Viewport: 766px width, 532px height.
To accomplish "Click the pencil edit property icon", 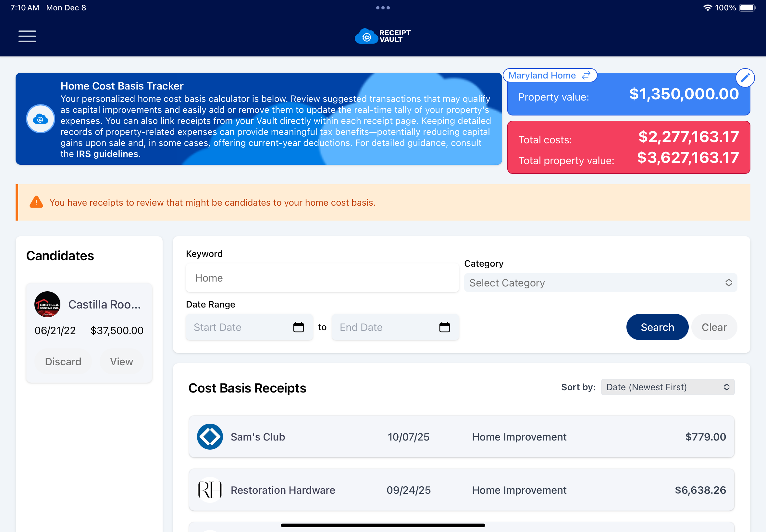I will coord(745,78).
